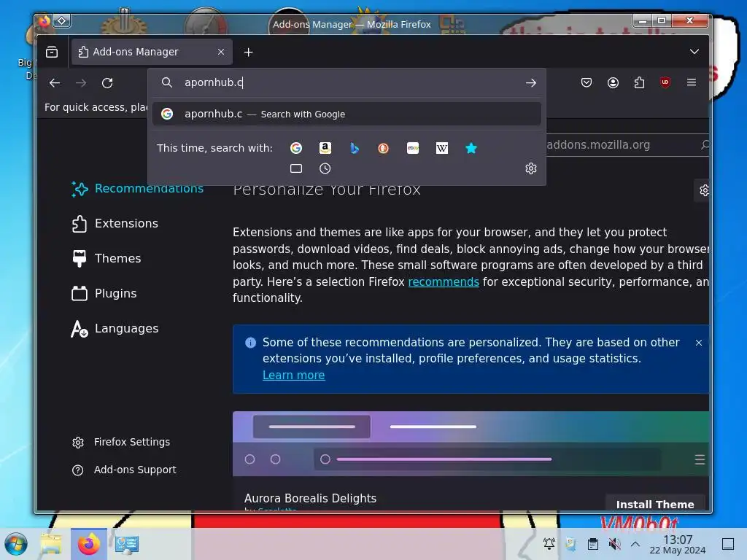The width and height of the screenshot is (747, 560).
Task: Follow the 'recommends' hyperlink
Action: tap(444, 282)
